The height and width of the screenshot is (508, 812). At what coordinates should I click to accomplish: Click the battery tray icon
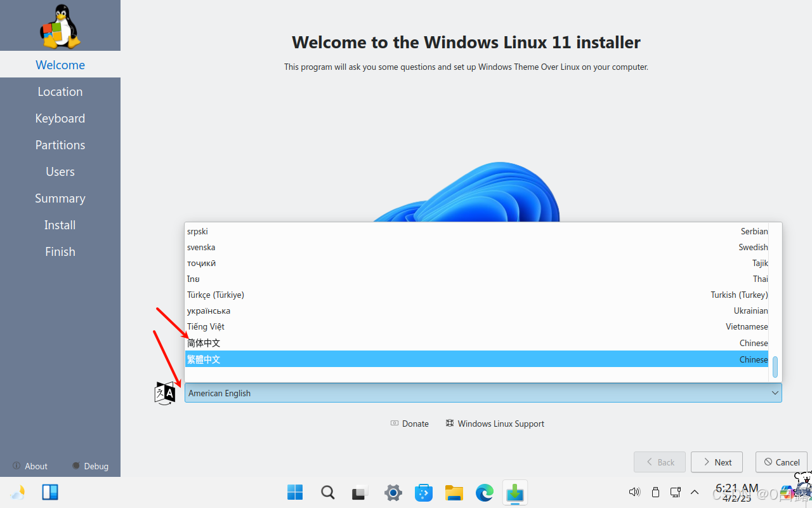pyautogui.click(x=655, y=492)
